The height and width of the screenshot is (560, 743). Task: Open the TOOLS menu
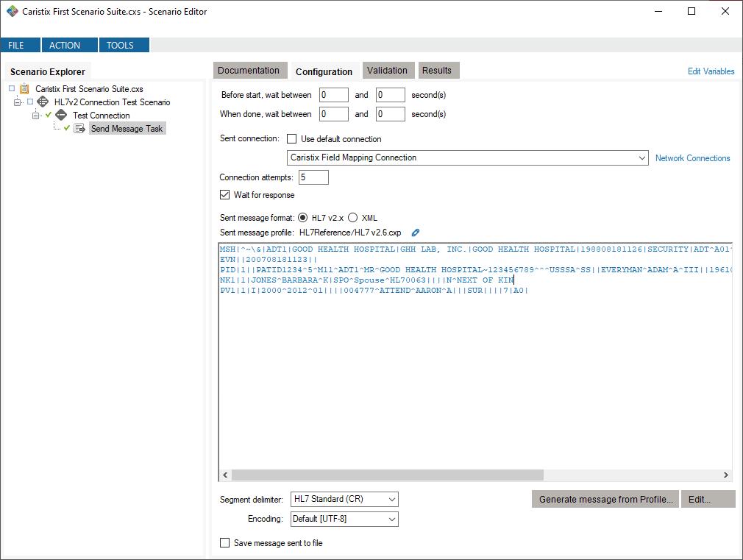(x=123, y=44)
